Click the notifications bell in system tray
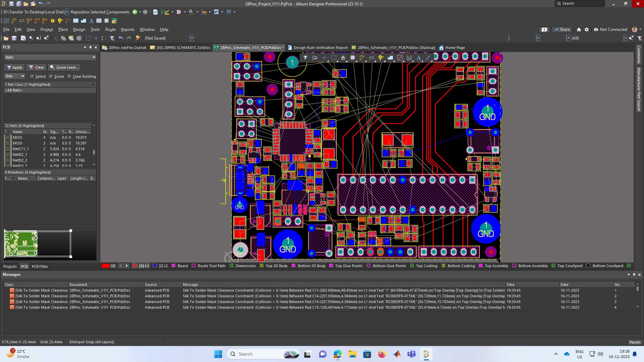The width and height of the screenshot is (644, 362). tap(635, 354)
